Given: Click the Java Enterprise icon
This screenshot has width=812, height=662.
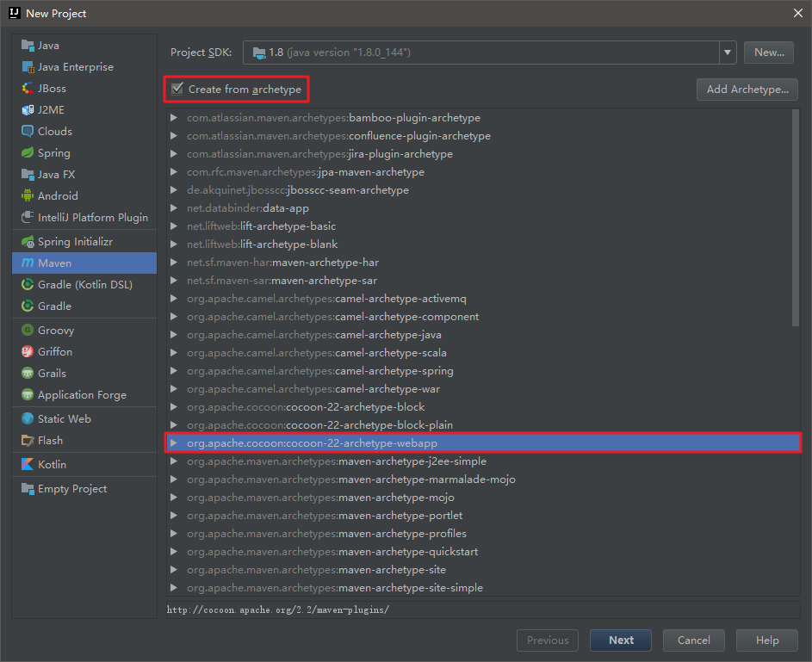Looking at the screenshot, I should click(28, 67).
